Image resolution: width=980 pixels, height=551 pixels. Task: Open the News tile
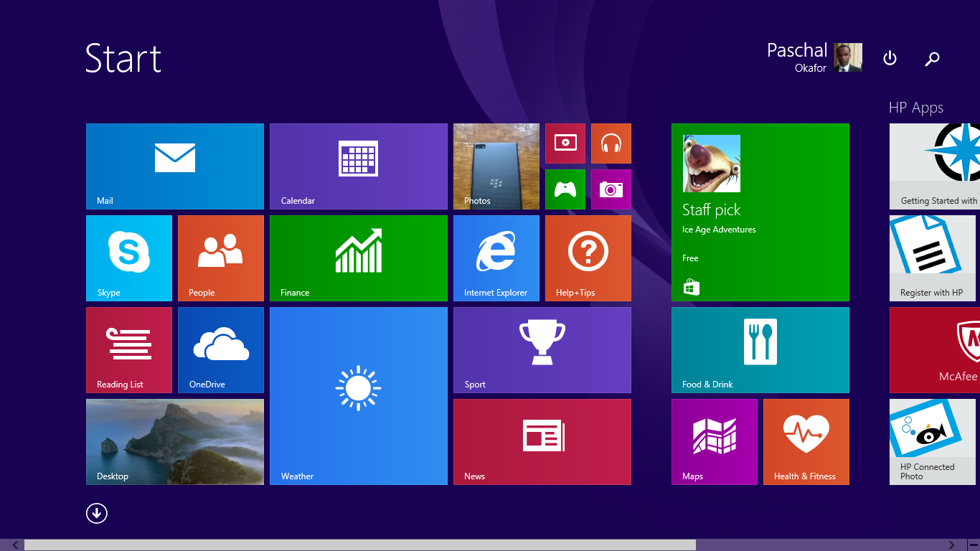[x=542, y=442]
